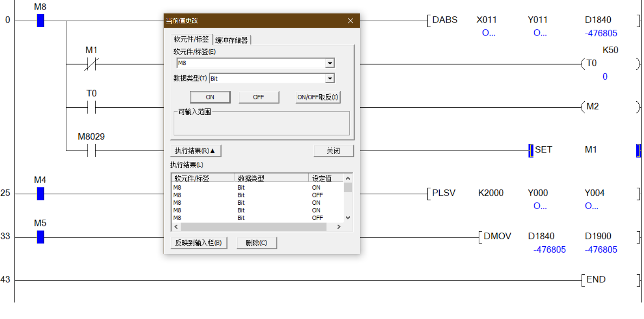Select the M1 normally-closed contact
This screenshot has width=644, height=319.
(x=91, y=64)
